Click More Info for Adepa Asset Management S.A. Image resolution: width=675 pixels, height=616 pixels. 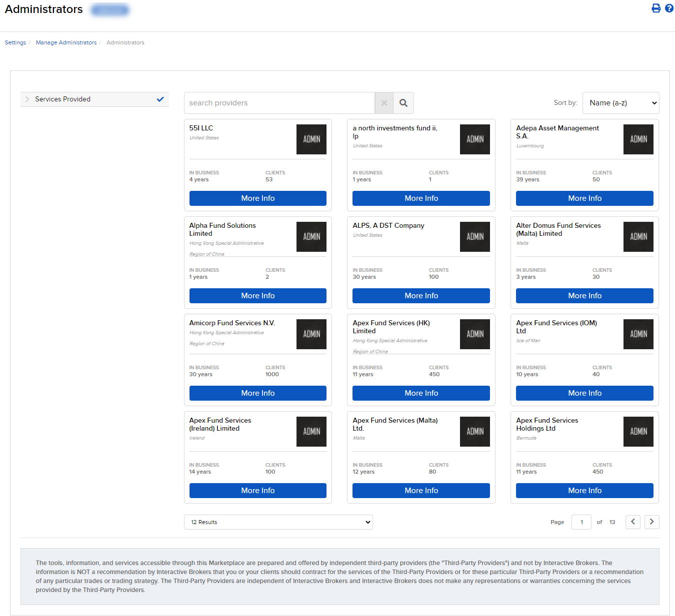tap(584, 198)
